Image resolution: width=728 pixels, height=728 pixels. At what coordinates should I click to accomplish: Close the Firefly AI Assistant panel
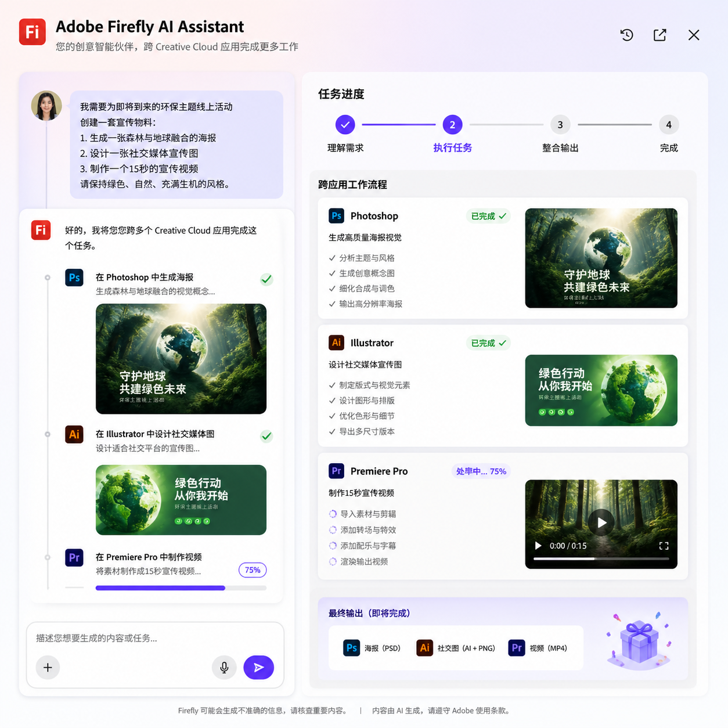694,35
